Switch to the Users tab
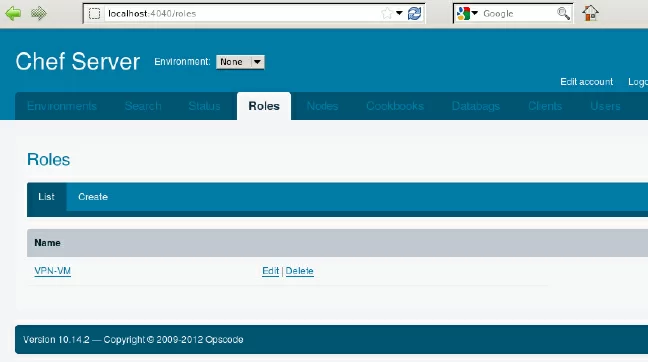The image size is (648, 362). click(x=605, y=106)
